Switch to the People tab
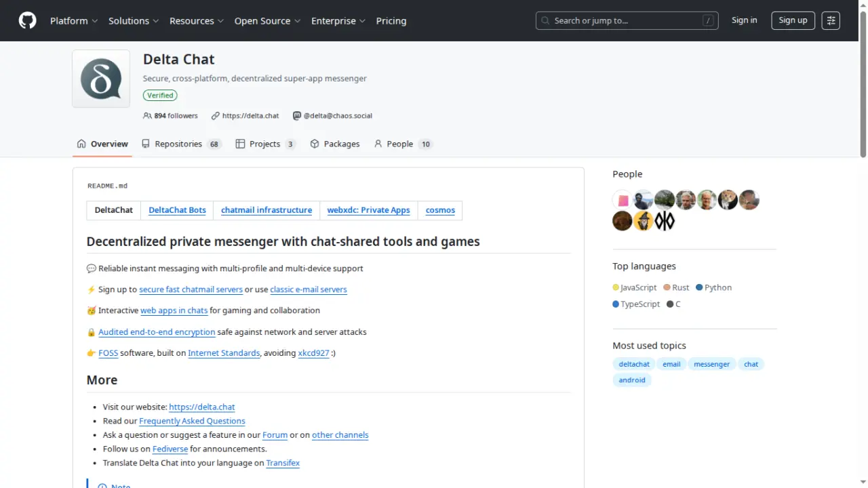Screen dimensions: 868x488 (x=403, y=144)
